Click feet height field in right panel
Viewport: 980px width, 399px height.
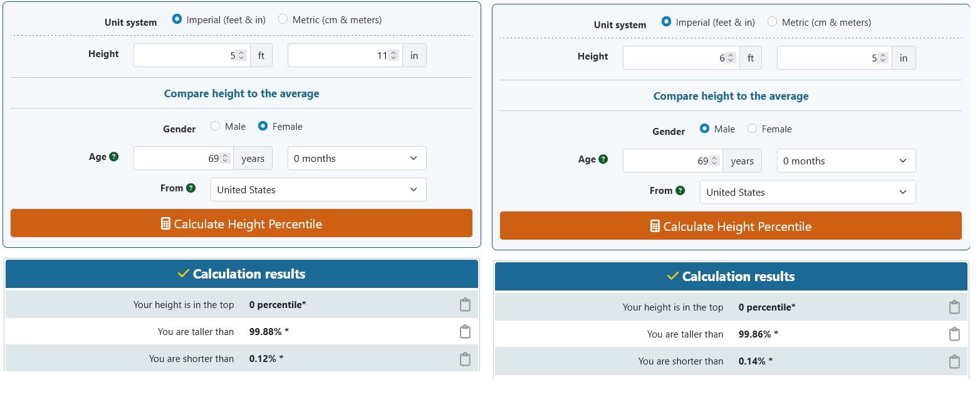681,58
